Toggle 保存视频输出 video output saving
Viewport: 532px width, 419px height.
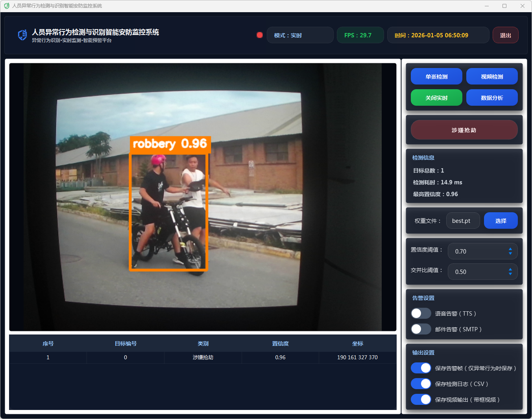[421, 399]
